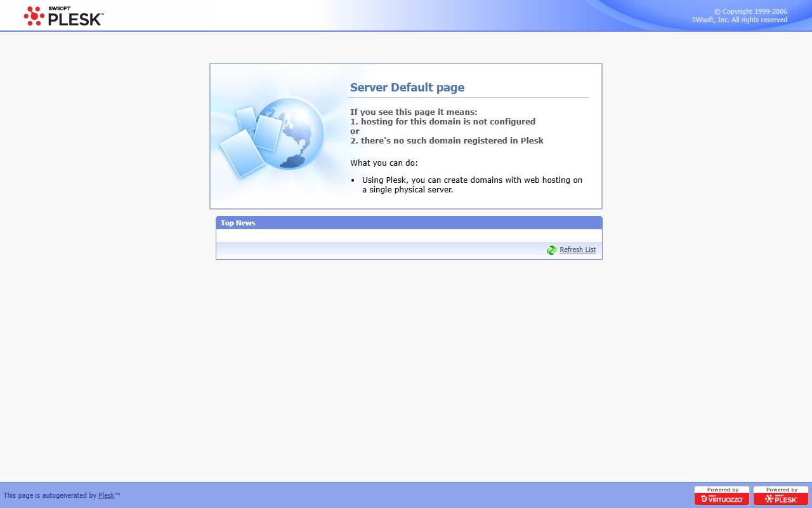Click the Powered by Plesk badge

(x=781, y=495)
